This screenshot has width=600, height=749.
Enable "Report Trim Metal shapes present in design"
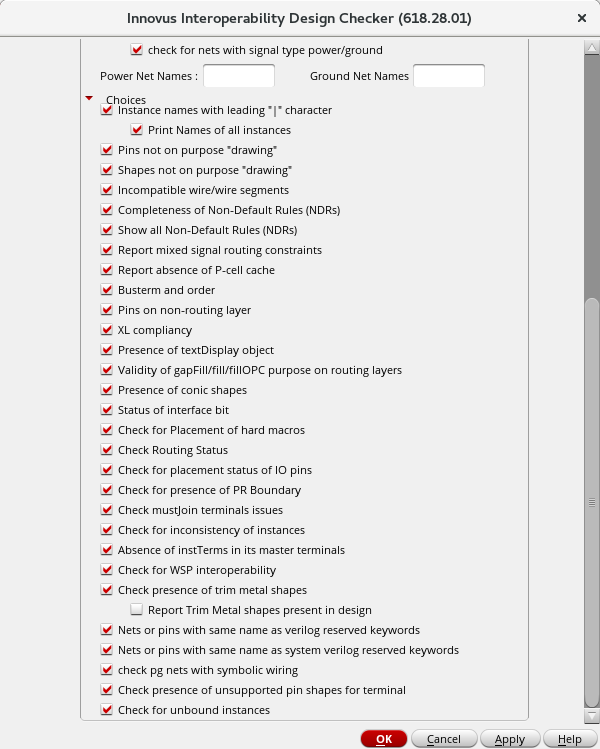[137, 610]
